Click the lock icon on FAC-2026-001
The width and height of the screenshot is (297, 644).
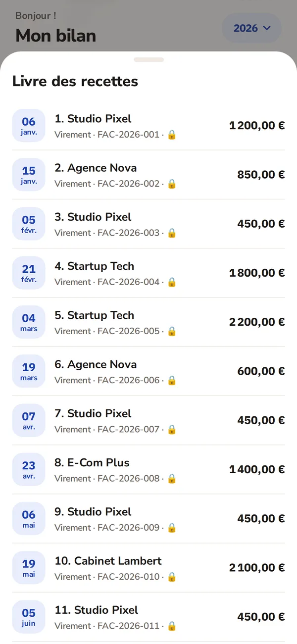(x=172, y=135)
